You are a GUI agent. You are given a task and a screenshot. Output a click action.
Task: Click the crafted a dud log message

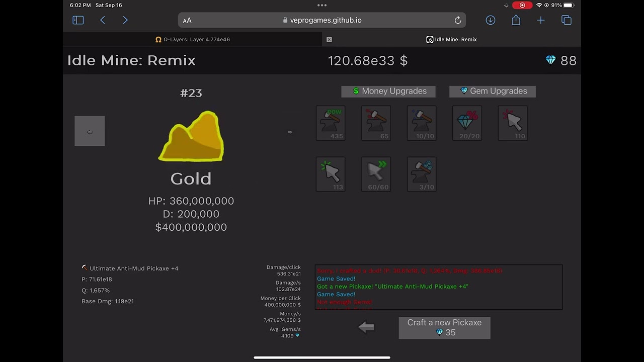coord(410,270)
